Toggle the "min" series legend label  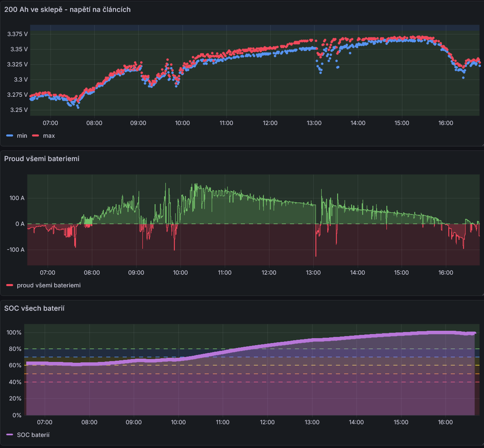coord(22,136)
